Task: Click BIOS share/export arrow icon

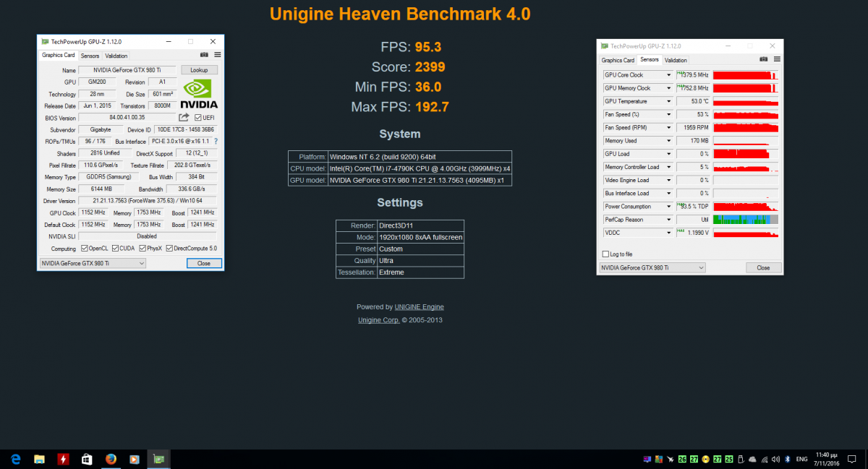Action: (184, 117)
